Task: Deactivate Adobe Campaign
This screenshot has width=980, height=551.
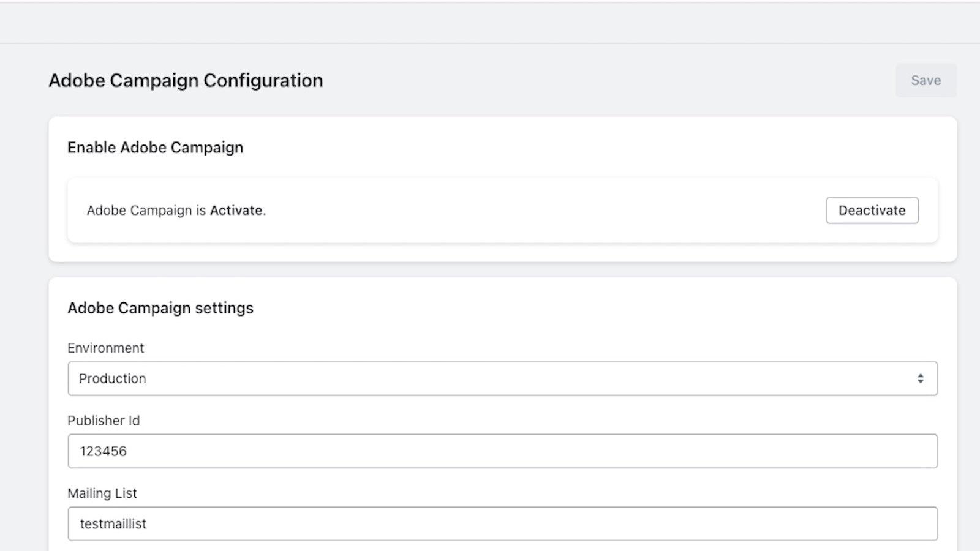Action: click(x=872, y=210)
